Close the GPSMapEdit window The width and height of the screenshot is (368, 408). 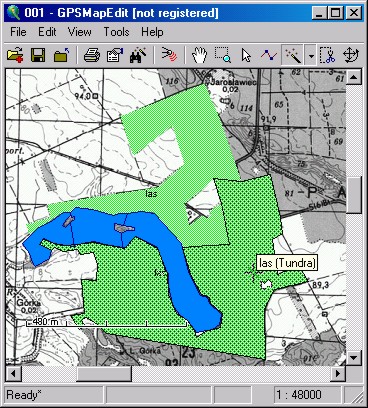(x=353, y=13)
